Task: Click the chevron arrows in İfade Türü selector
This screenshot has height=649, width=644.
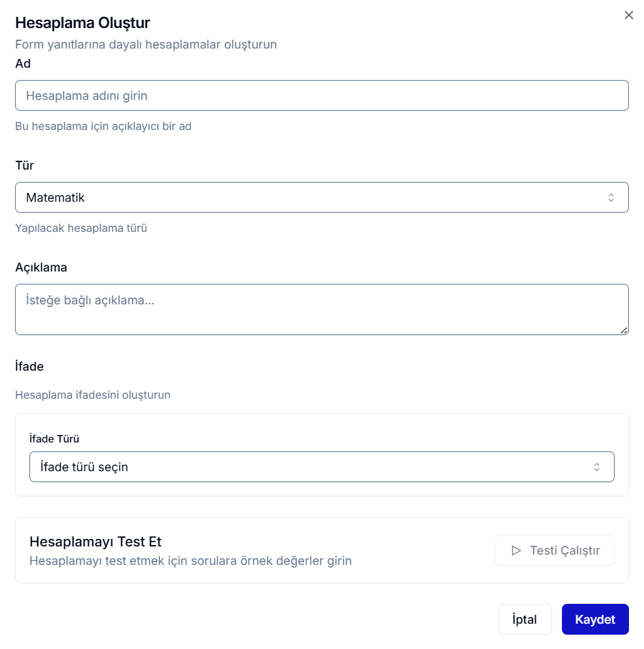Action: [x=597, y=467]
